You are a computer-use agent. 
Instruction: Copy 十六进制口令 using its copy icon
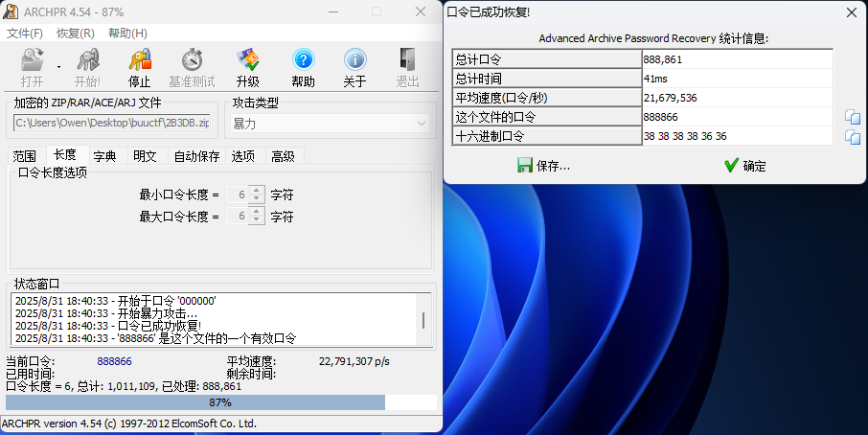point(853,137)
